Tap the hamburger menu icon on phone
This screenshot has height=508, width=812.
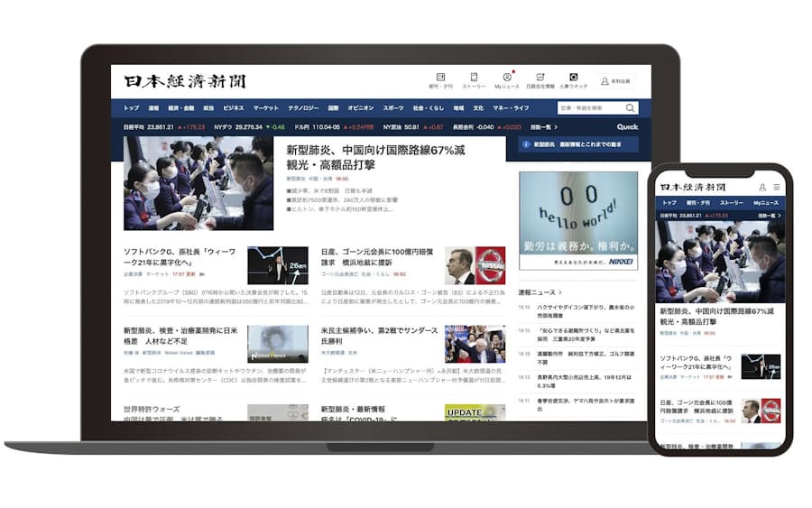tap(777, 187)
